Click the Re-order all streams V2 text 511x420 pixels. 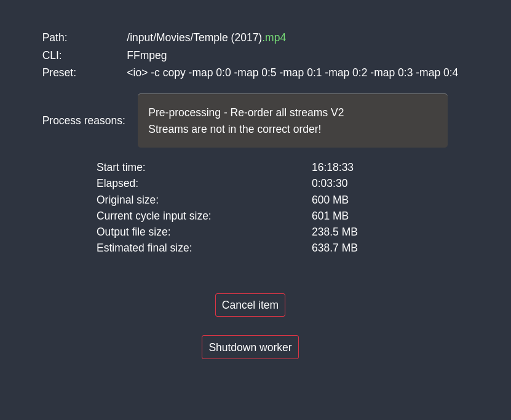coord(246,113)
